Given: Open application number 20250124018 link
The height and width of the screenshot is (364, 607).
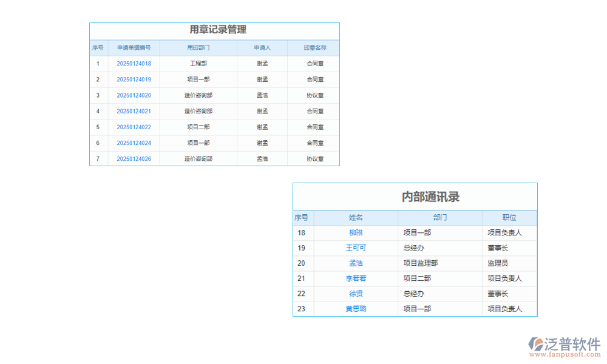Looking at the screenshot, I should pyautogui.click(x=134, y=64).
